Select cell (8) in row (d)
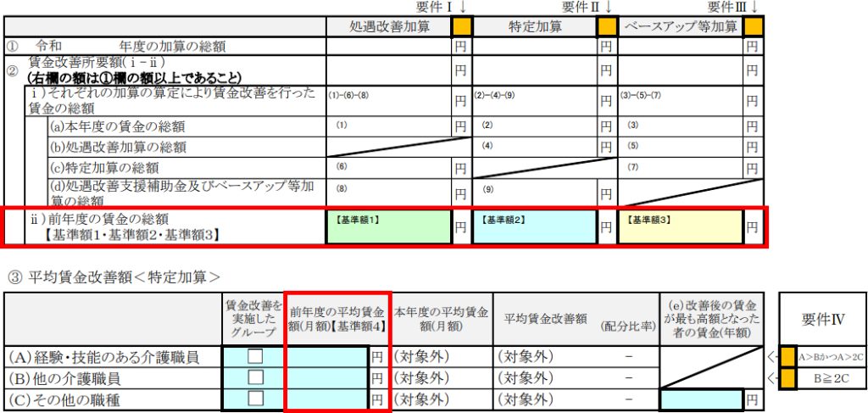Viewport: 868px width, 413px height. (389, 191)
